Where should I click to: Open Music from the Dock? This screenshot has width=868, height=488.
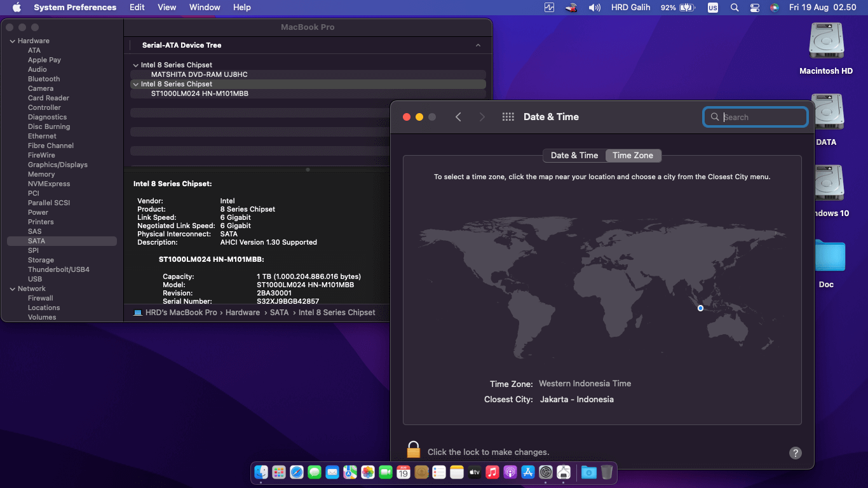[492, 472]
